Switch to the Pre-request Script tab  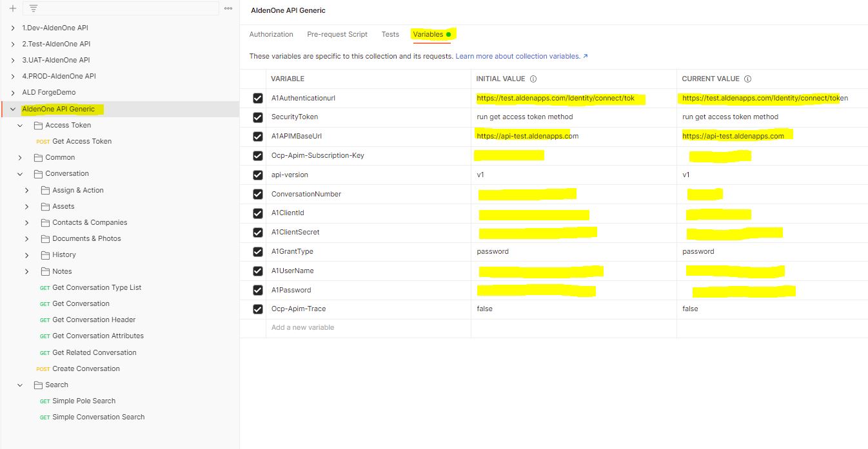pyautogui.click(x=337, y=34)
